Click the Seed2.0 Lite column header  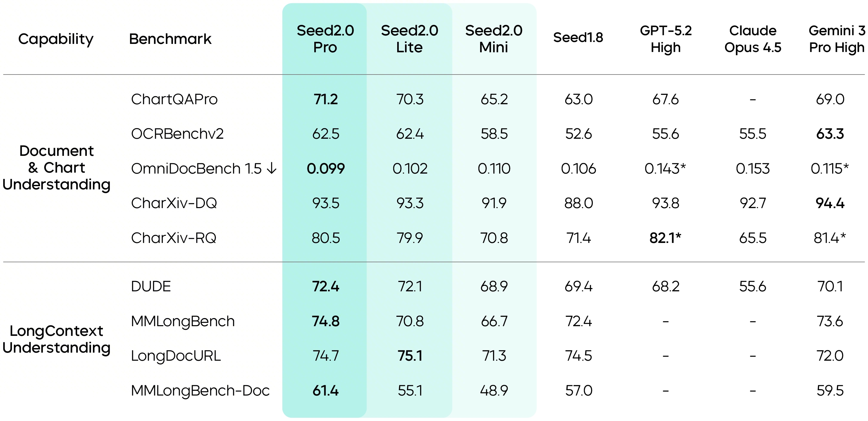coord(409,39)
